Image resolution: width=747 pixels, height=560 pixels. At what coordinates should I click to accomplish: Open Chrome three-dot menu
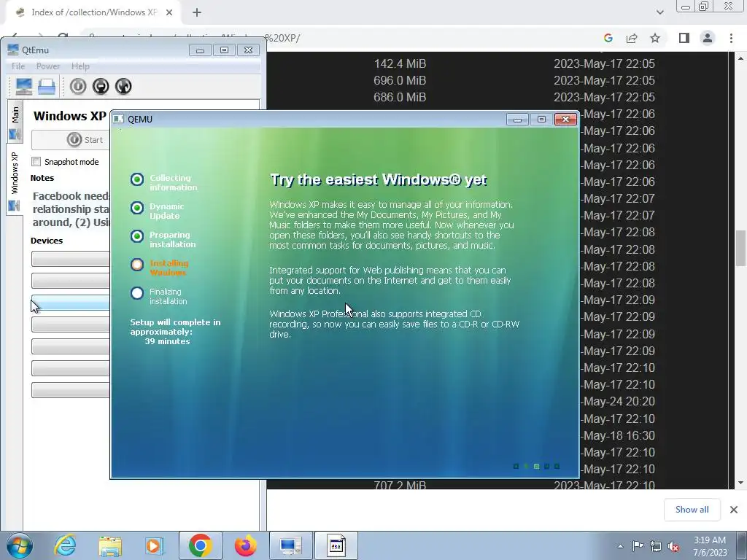731,38
